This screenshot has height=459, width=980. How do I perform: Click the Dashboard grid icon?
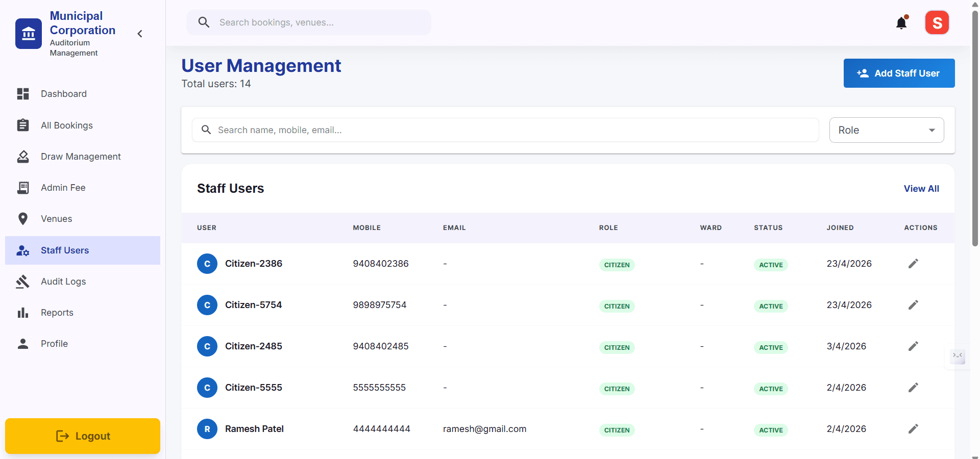click(23, 94)
